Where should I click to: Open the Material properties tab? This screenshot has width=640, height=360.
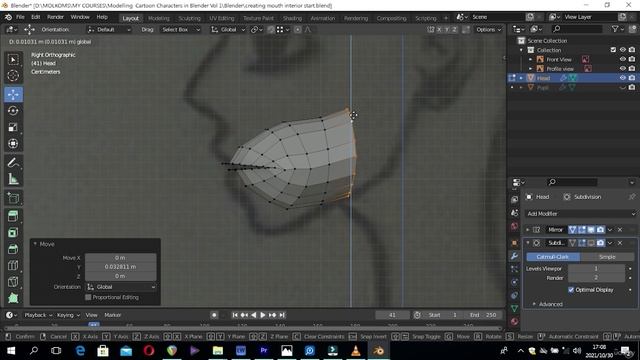coord(514,321)
